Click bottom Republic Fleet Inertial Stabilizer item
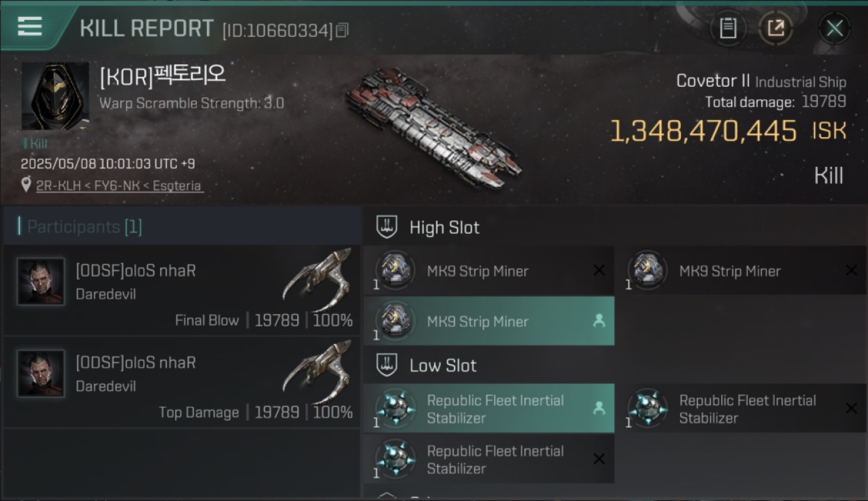Viewport: 868px width, 501px height. 489,460
